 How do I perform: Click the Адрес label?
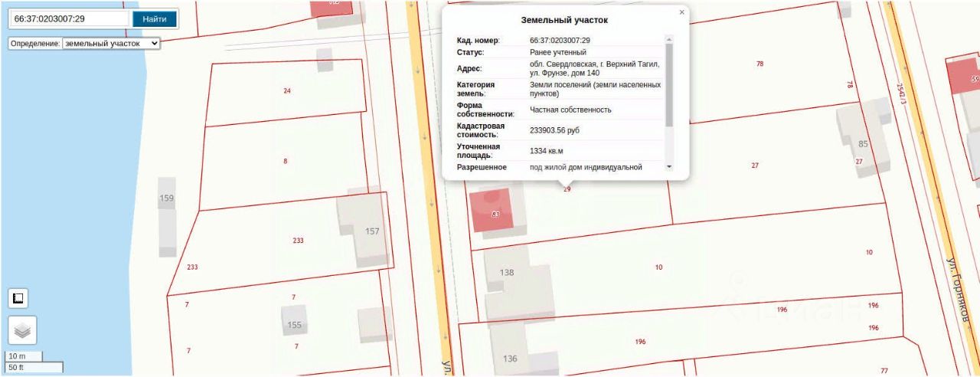point(469,69)
